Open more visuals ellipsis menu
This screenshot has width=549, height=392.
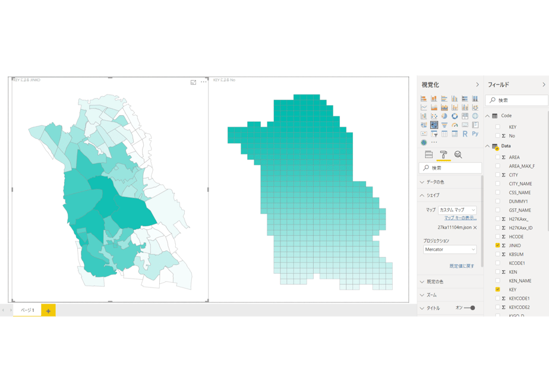tap(434, 143)
